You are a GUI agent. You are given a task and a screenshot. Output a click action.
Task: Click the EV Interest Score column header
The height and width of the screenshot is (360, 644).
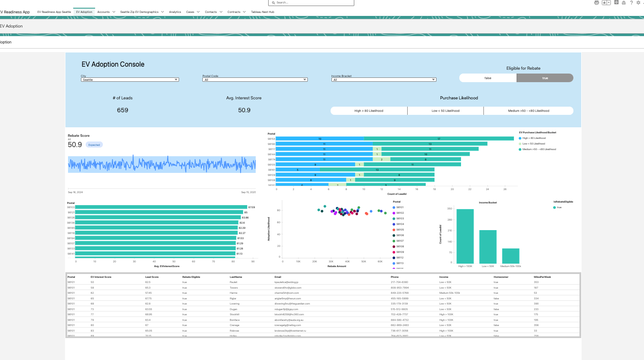[101, 277]
